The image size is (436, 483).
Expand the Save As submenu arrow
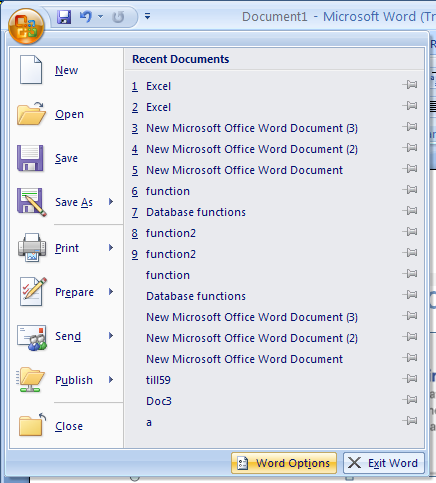pos(111,202)
